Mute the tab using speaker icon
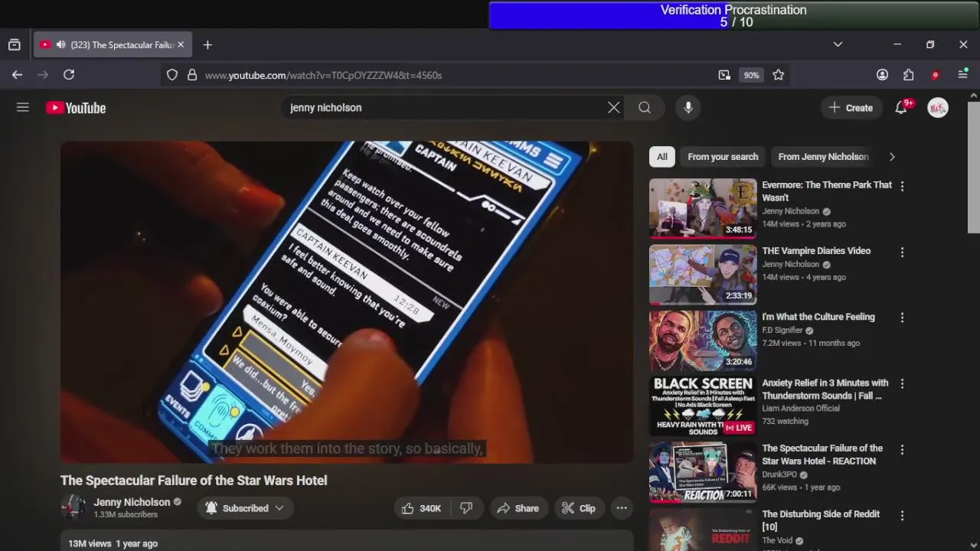Image resolution: width=980 pixels, height=551 pixels. click(60, 45)
